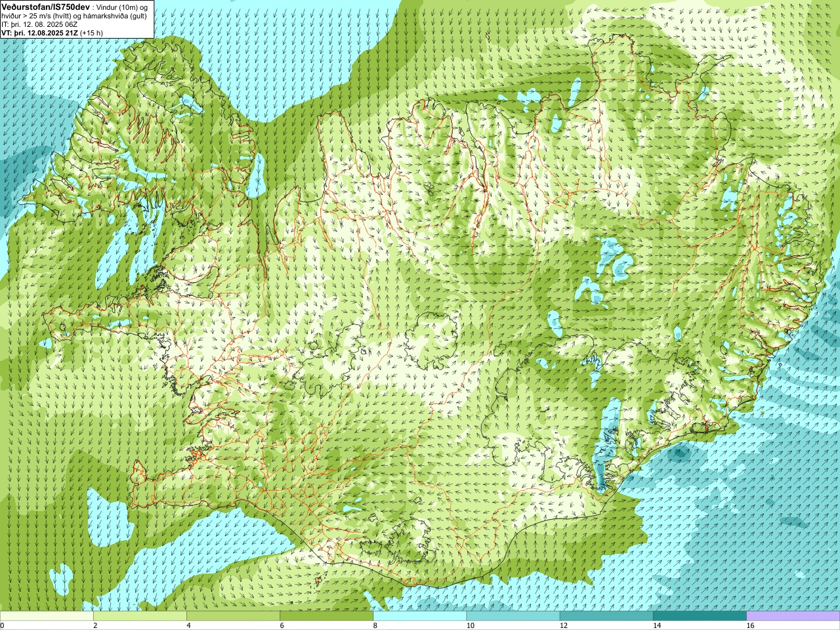This screenshot has height=630, width=840.
Task: Click the 'IT: þri. 12. 08. 2025 06Z' line
Action: point(40,24)
